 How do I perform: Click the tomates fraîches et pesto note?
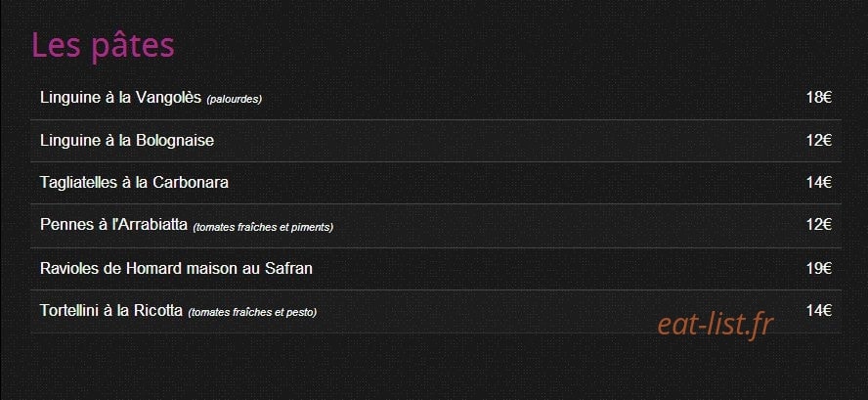[252, 312]
